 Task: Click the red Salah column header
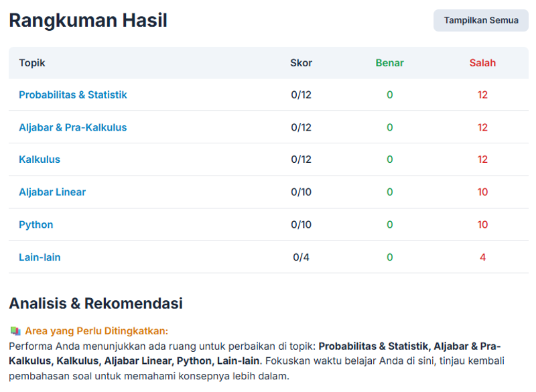(482, 63)
